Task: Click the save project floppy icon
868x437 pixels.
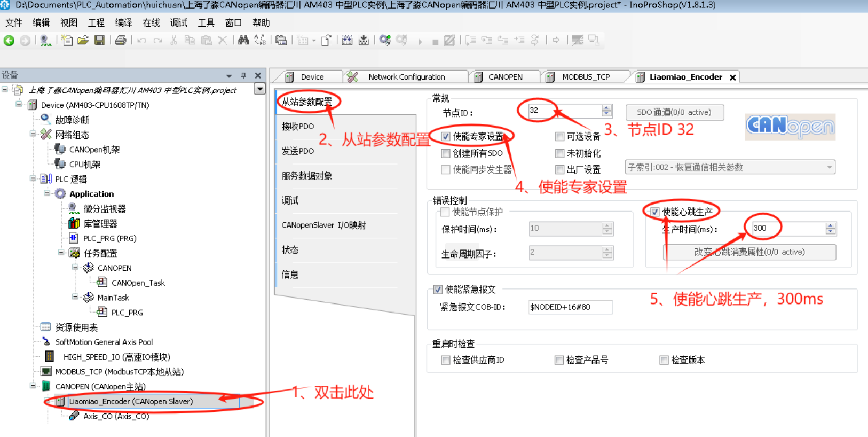Action: coord(99,41)
